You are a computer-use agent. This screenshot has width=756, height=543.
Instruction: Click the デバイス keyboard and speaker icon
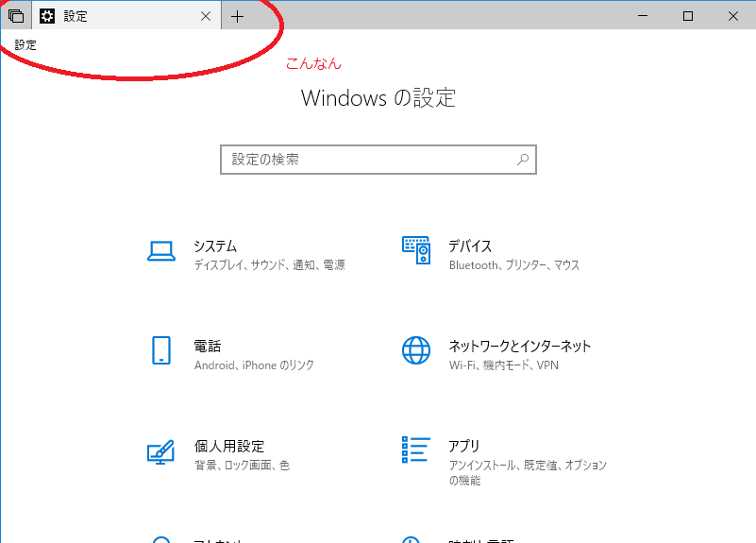click(x=416, y=250)
